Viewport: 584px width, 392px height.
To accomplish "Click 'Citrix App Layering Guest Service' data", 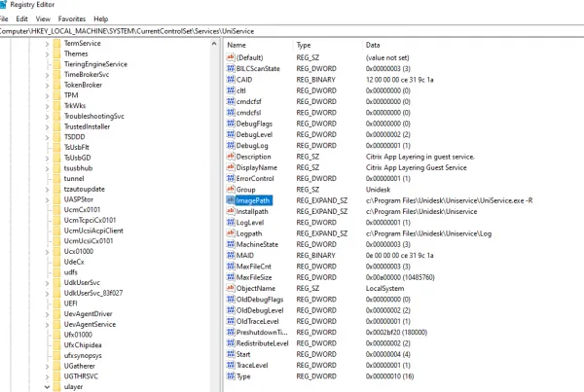I will (416, 167).
